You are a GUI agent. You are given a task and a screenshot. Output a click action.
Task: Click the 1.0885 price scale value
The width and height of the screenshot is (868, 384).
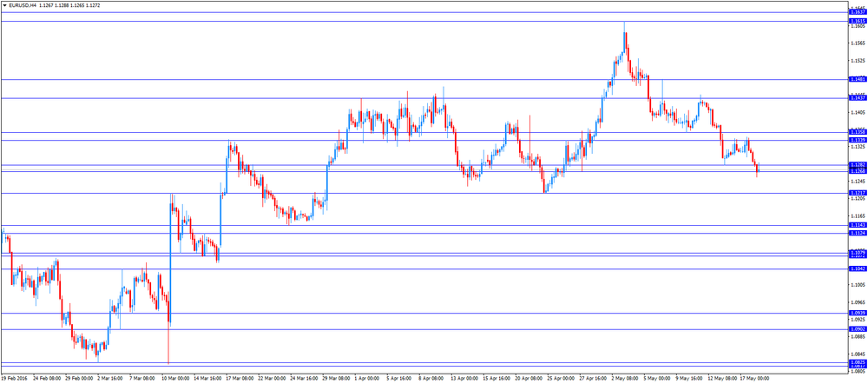[x=858, y=337]
